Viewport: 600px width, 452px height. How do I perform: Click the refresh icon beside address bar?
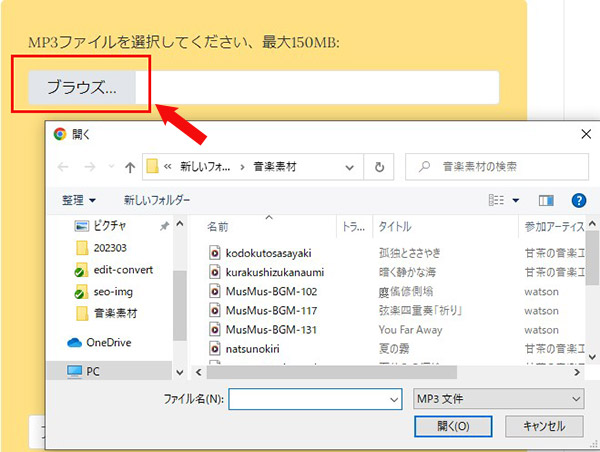379,166
